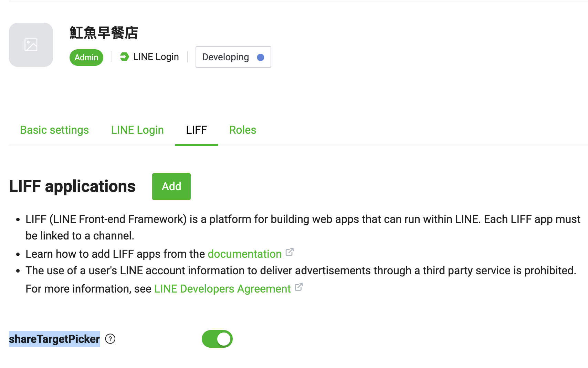Disable the shareTargetPicker toggle

(x=217, y=339)
